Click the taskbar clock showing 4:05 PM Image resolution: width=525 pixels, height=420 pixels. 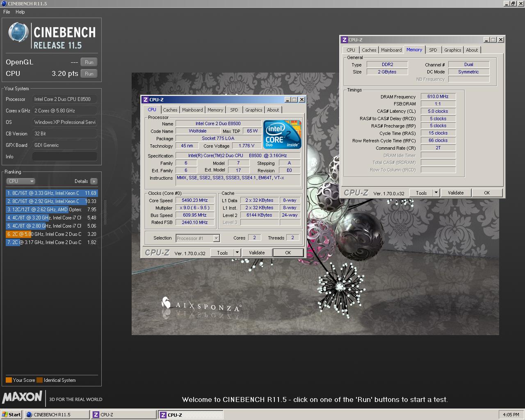(x=511, y=415)
